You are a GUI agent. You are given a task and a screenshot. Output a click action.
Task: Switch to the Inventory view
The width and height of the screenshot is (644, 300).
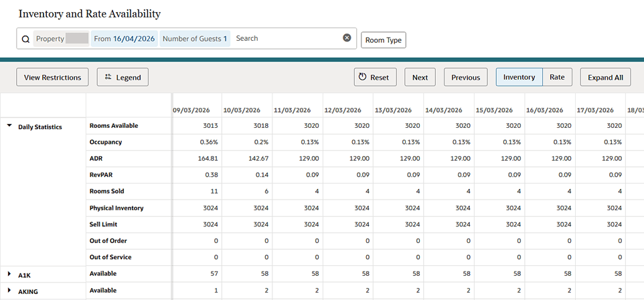519,77
